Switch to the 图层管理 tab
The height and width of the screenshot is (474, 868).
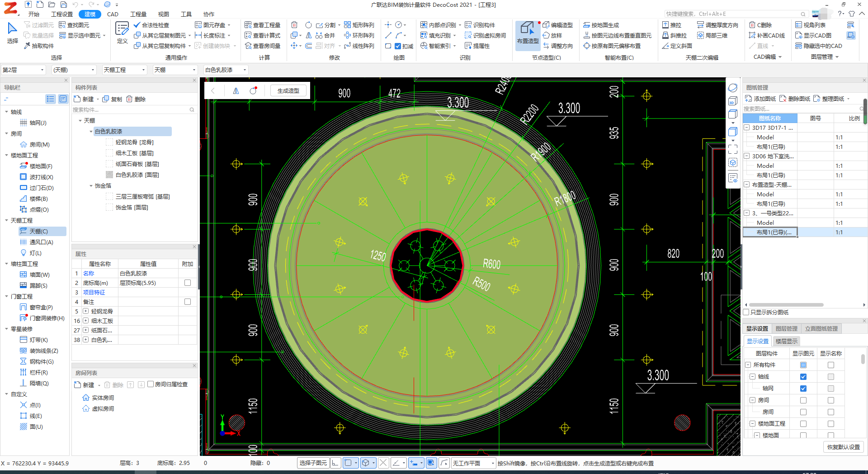tap(786, 328)
